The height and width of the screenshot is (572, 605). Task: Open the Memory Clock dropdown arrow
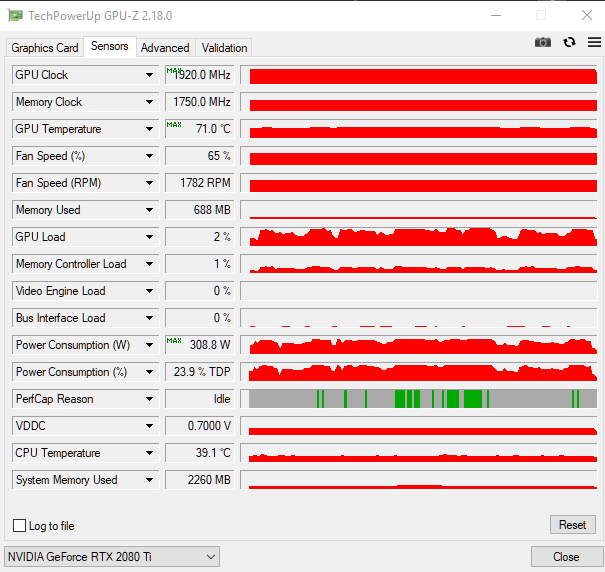point(149,102)
